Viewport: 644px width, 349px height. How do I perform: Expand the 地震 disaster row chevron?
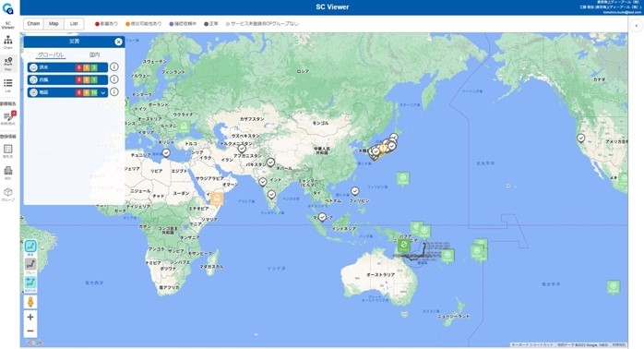point(103,93)
